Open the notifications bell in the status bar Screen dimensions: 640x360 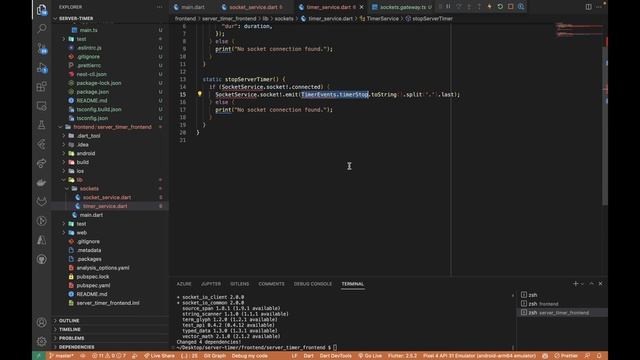coord(599,356)
